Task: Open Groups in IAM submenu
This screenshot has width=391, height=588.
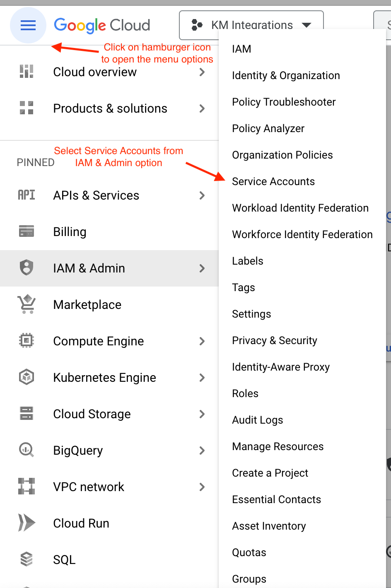Action: pos(249,579)
